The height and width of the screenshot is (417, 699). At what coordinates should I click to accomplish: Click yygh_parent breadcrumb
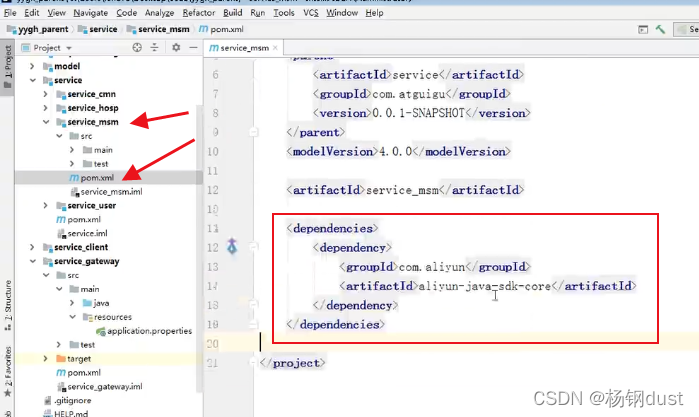pyautogui.click(x=38, y=29)
